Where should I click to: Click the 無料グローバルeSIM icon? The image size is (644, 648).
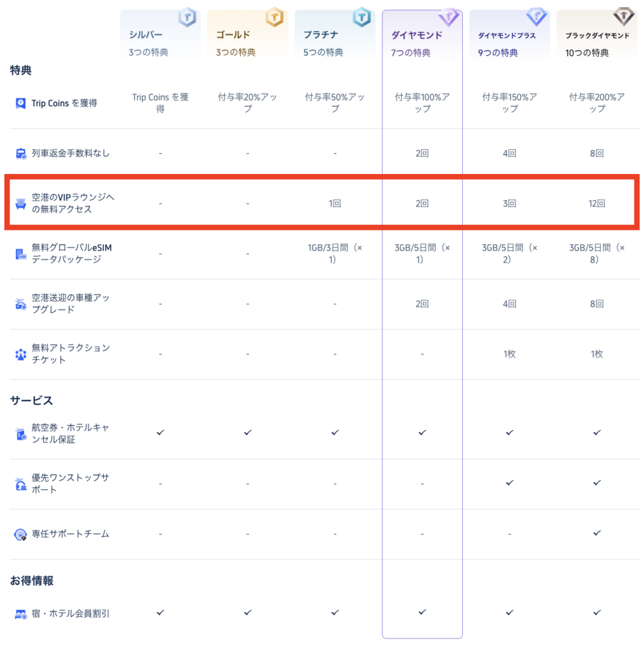click(20, 254)
